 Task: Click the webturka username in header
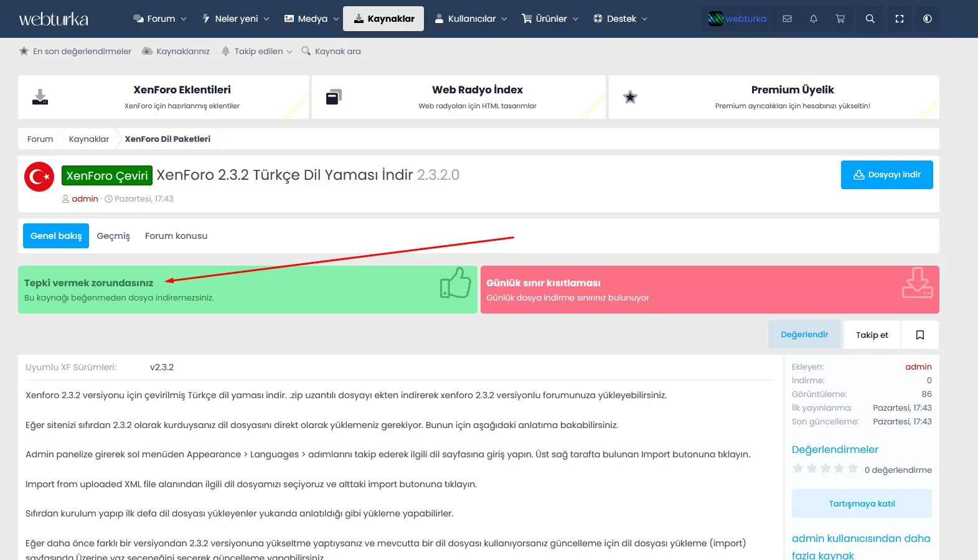pos(746,19)
